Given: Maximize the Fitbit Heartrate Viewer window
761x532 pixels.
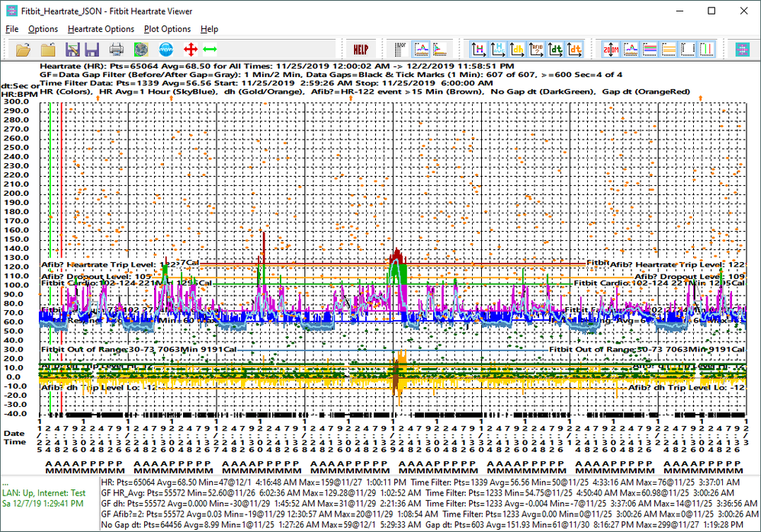Looking at the screenshot, I should pos(711,11).
